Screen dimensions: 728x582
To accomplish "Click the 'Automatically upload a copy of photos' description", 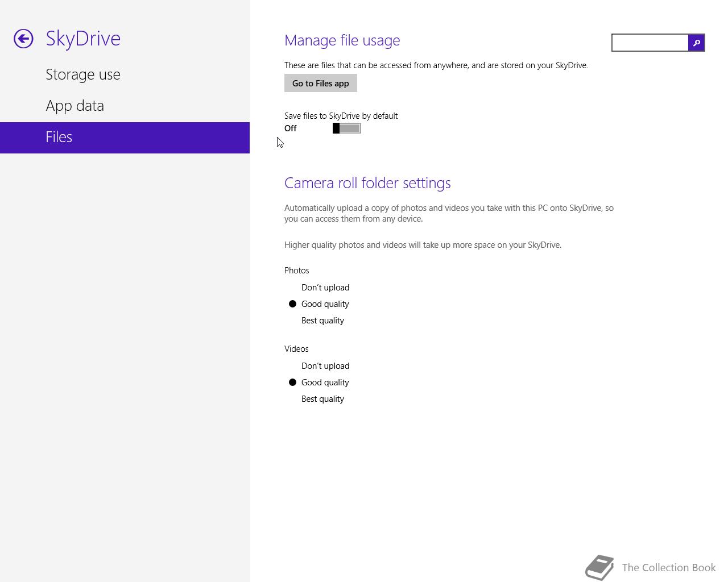I will (449, 213).
